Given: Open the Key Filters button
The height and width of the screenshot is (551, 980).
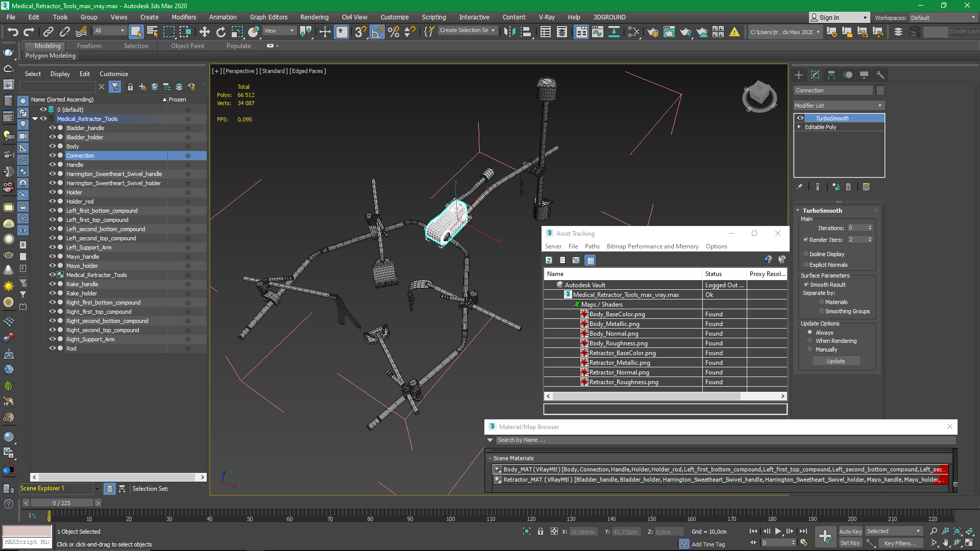Looking at the screenshot, I should (x=900, y=543).
